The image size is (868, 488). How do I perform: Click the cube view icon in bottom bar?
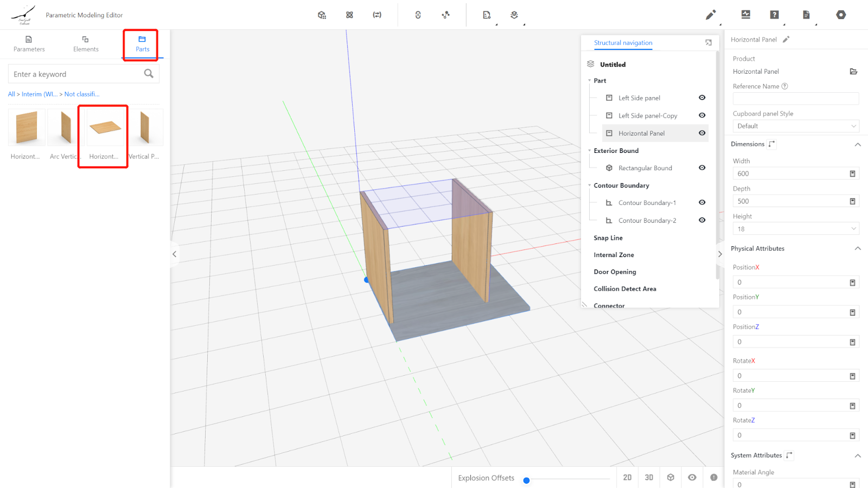[671, 478]
